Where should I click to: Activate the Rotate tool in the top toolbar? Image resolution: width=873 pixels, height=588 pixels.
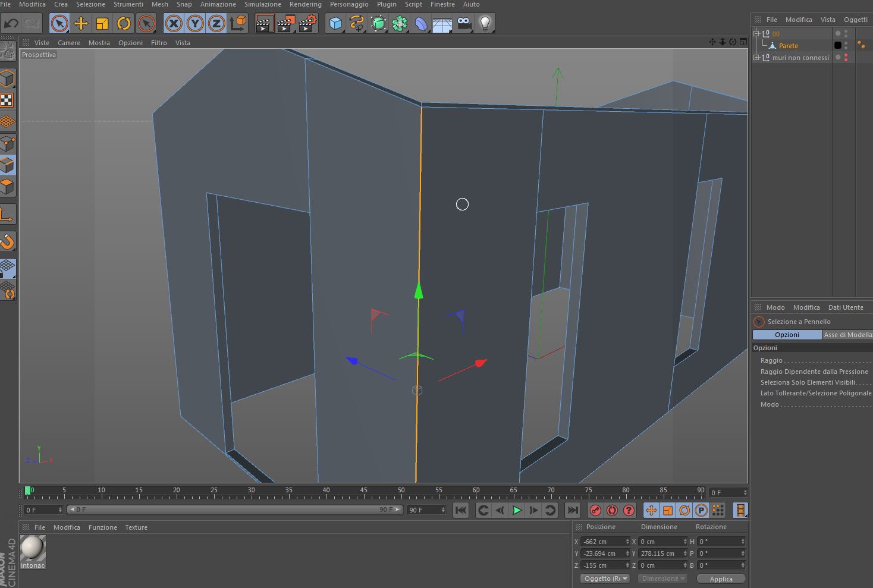point(124,24)
